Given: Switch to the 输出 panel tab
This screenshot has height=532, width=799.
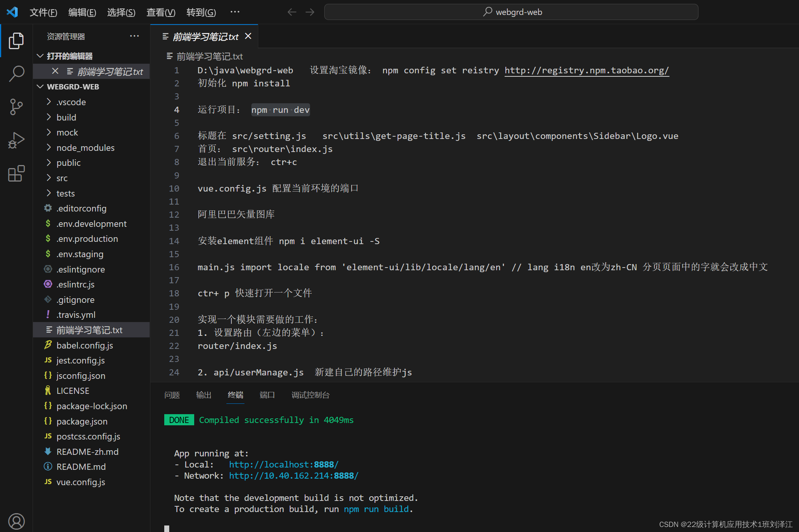Looking at the screenshot, I should point(204,395).
